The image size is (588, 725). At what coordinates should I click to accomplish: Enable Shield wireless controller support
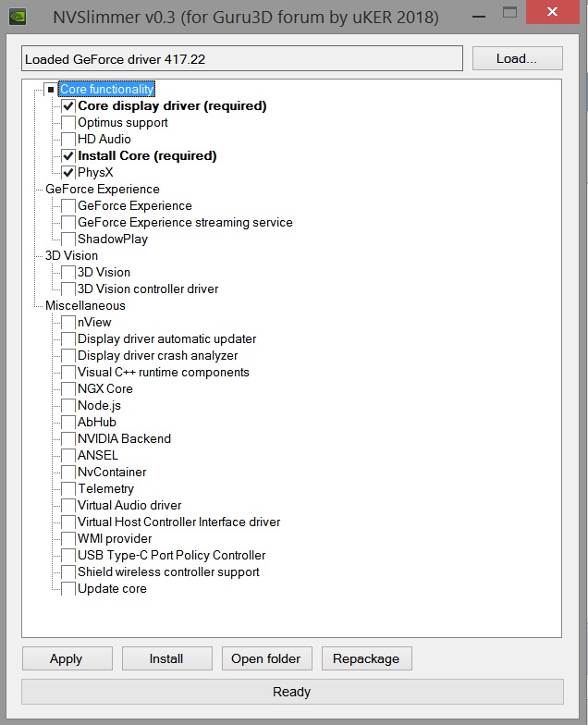[x=68, y=571]
